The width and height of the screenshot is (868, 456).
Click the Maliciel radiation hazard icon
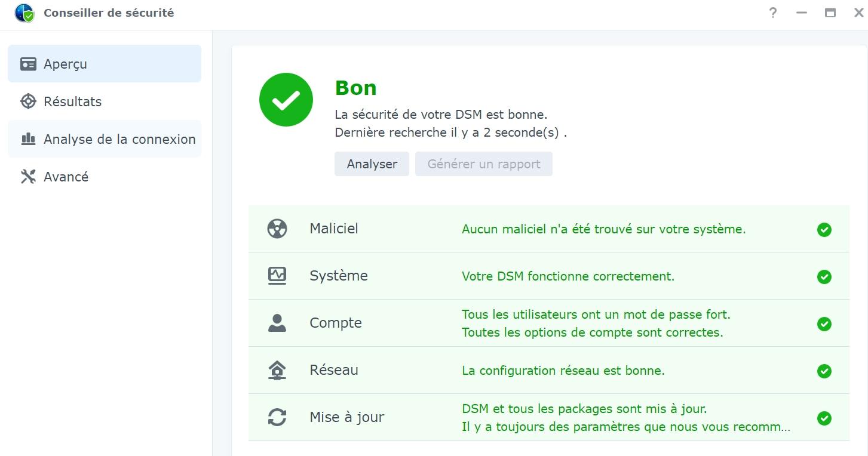tap(277, 229)
